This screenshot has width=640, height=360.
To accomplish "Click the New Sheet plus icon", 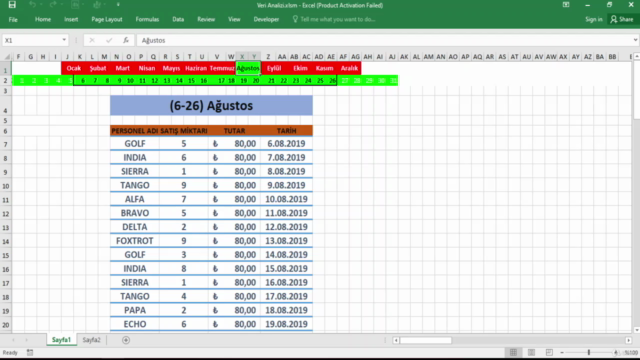I will [x=126, y=340].
